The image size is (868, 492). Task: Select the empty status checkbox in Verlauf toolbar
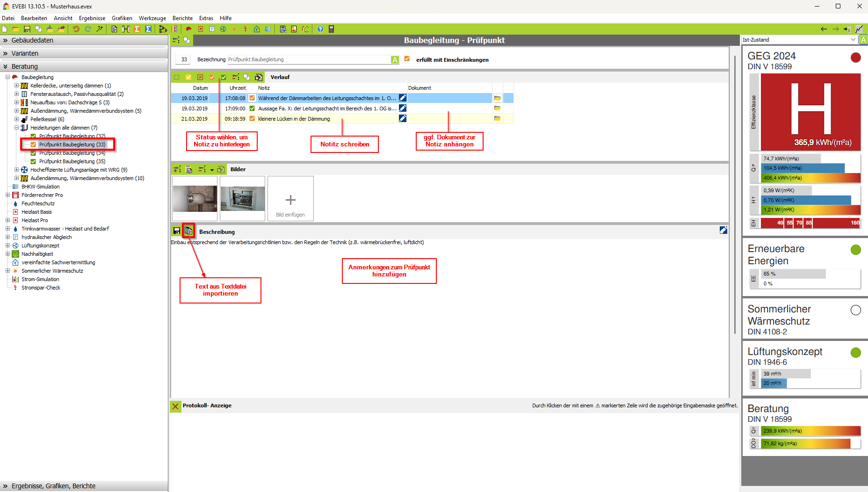176,77
